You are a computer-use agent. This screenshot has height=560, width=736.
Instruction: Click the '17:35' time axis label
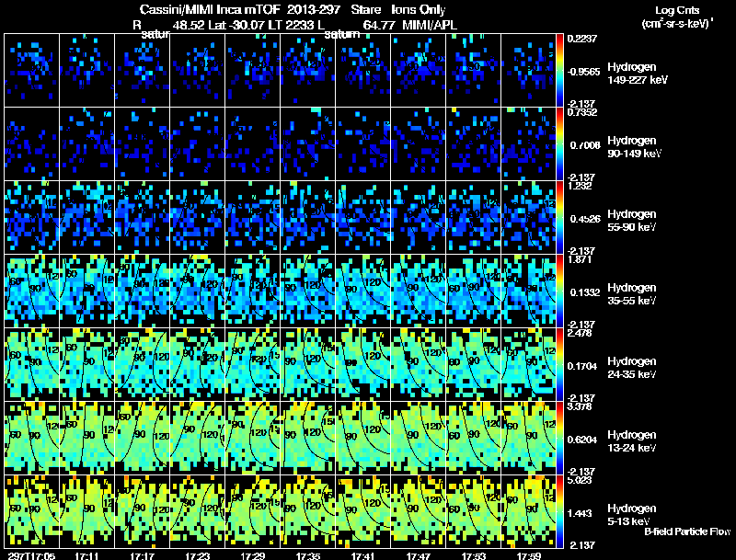(x=308, y=555)
